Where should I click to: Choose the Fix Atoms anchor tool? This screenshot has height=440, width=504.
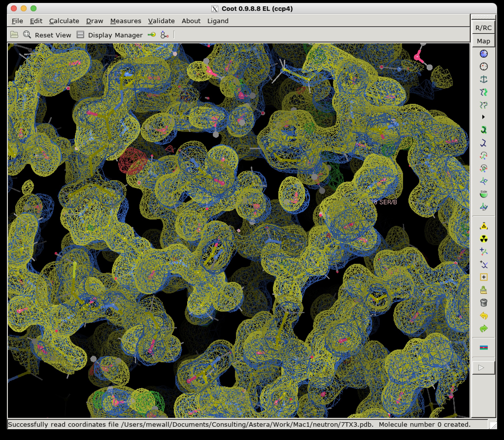pos(484,79)
